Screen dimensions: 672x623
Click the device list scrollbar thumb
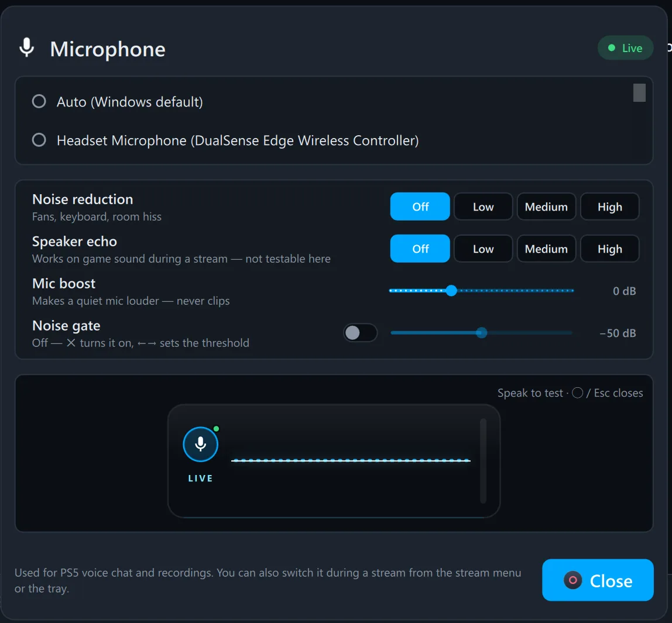coord(639,93)
